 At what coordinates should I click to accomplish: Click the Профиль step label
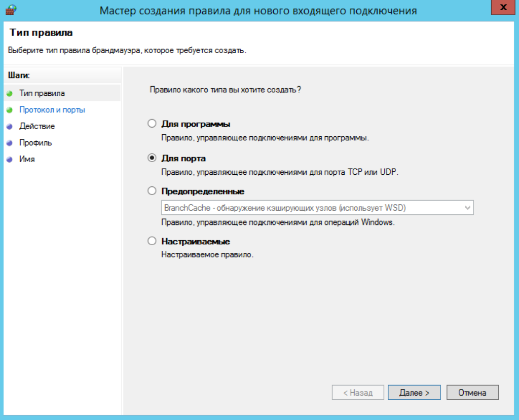coord(35,143)
